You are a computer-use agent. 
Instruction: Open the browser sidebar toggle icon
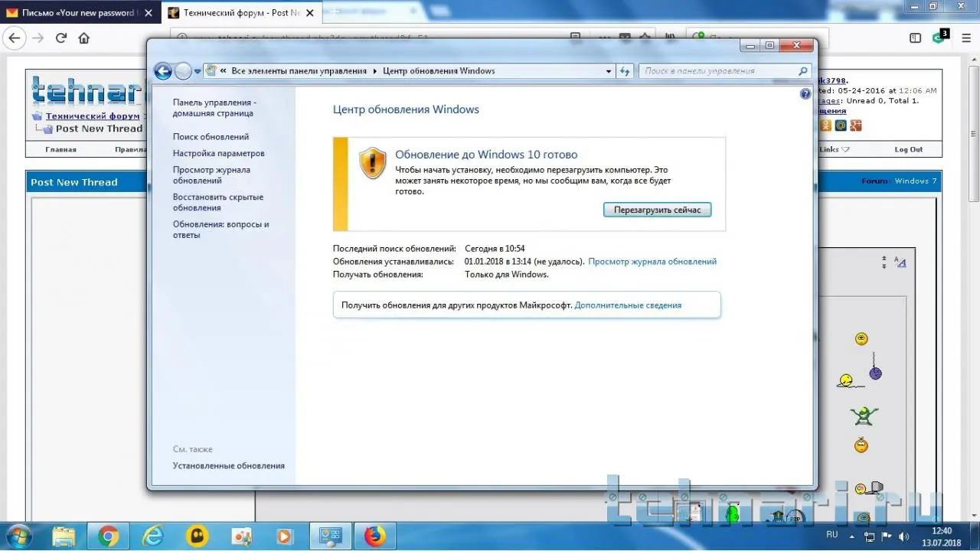[915, 38]
